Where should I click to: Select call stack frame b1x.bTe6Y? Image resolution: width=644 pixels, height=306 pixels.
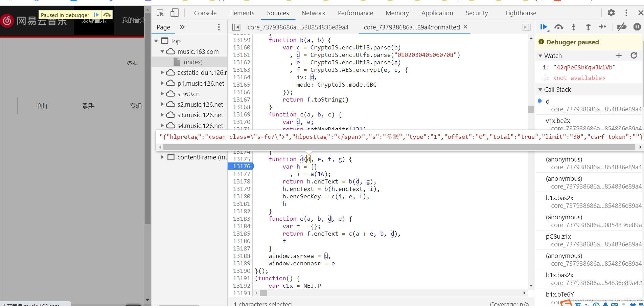pyautogui.click(x=589, y=298)
